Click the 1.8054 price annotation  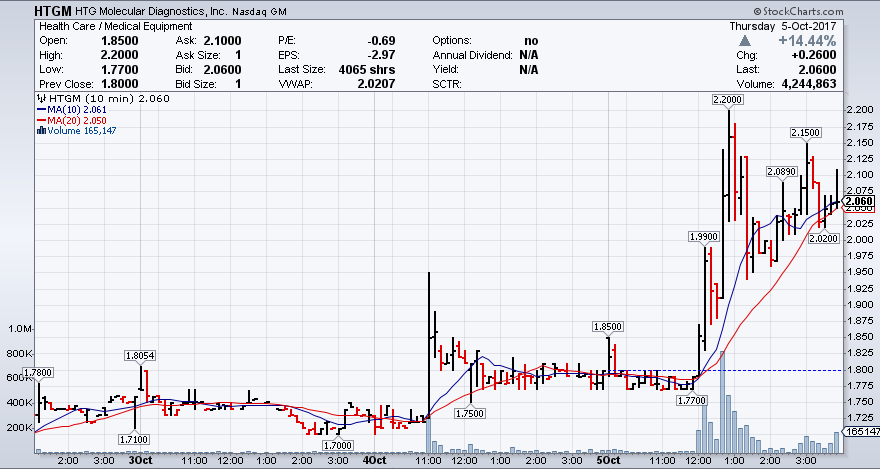coord(140,355)
